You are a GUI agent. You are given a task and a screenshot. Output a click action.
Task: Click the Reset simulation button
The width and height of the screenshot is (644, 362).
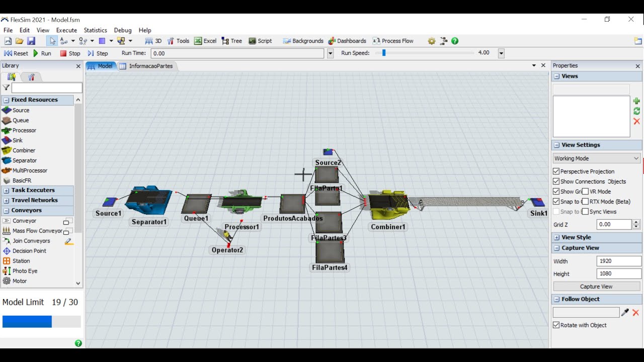pyautogui.click(x=16, y=53)
